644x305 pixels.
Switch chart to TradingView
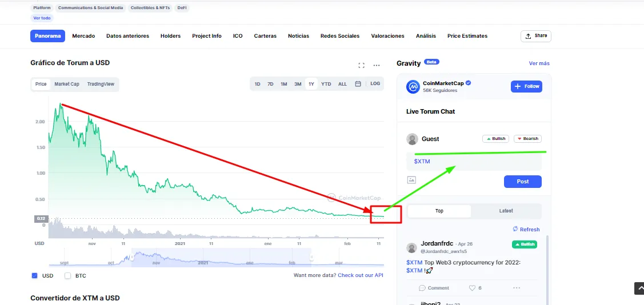click(x=101, y=84)
